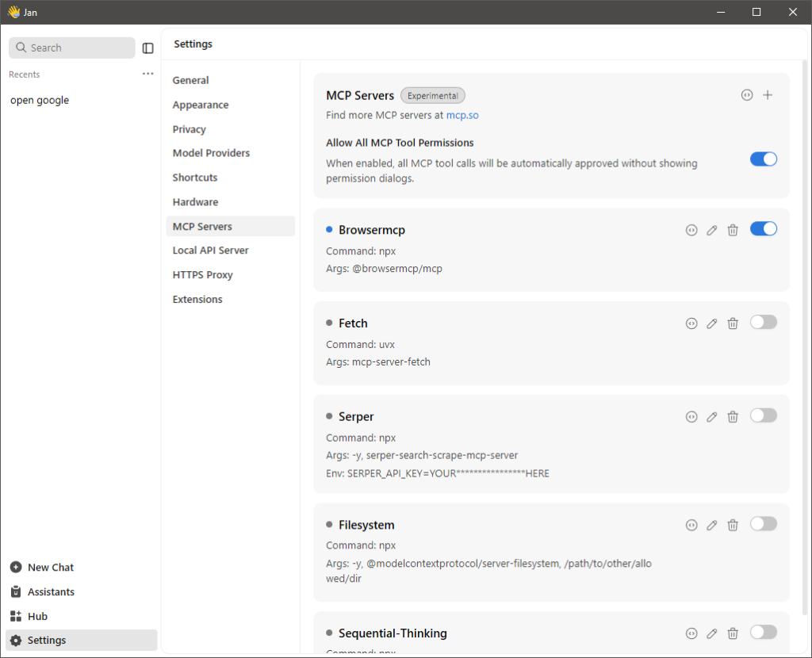Click the Browsermcp server name
The height and width of the screenshot is (658, 812).
tap(372, 230)
